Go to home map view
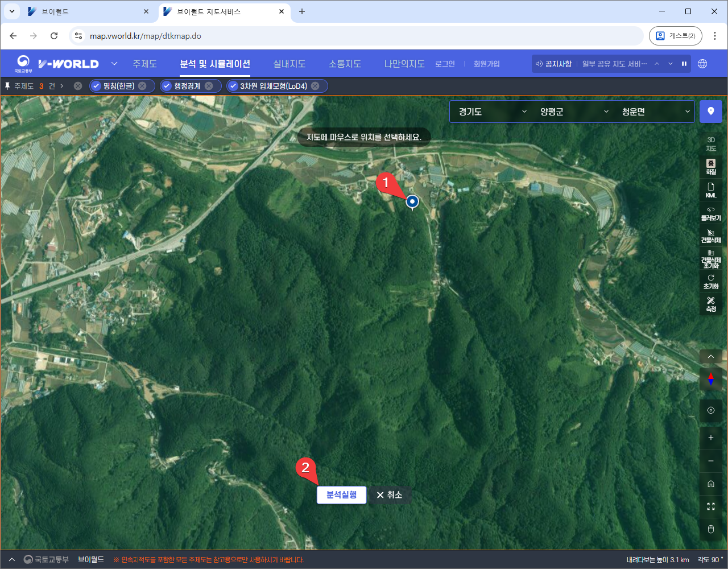728x569 pixels. [x=710, y=484]
